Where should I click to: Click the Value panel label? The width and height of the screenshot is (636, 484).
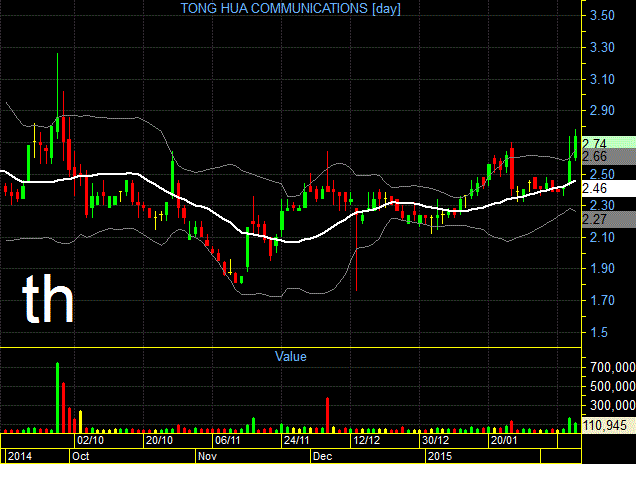tap(290, 356)
